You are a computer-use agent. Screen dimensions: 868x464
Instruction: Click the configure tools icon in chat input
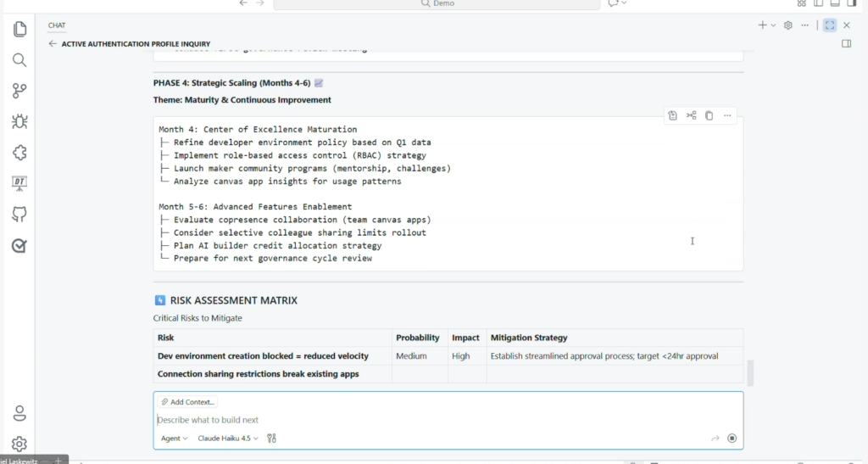[x=271, y=439]
